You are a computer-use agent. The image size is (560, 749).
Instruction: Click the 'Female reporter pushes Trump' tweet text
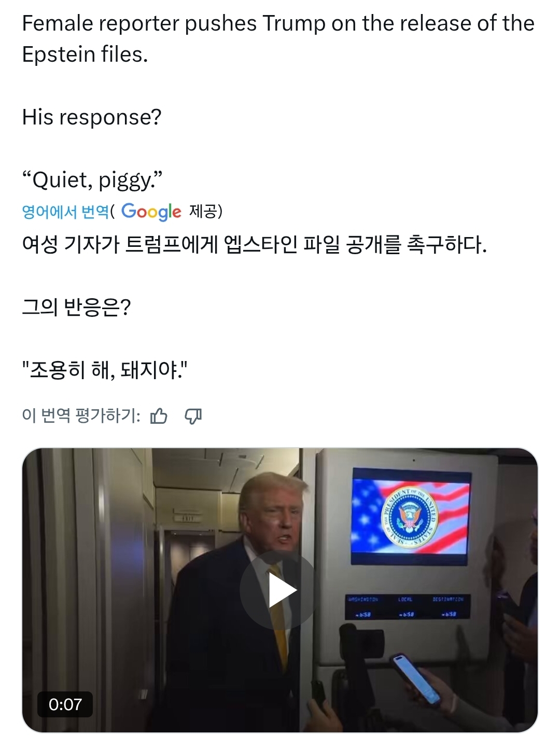(278, 23)
